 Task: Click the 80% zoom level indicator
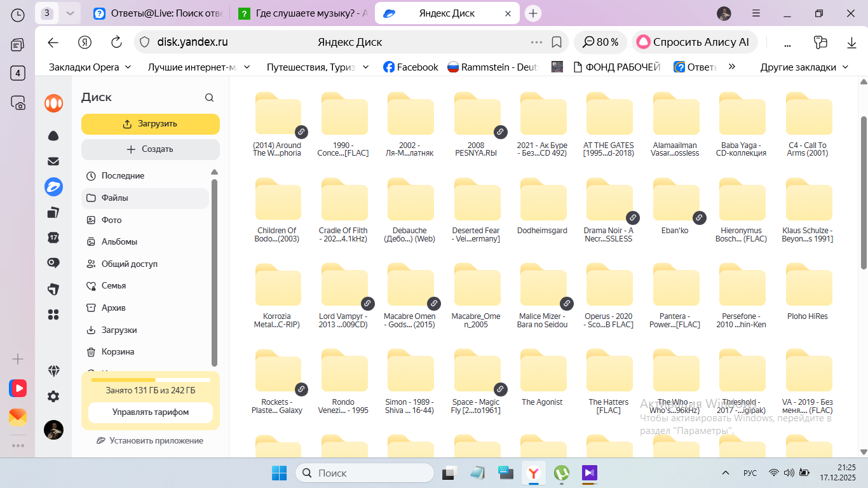[600, 43]
